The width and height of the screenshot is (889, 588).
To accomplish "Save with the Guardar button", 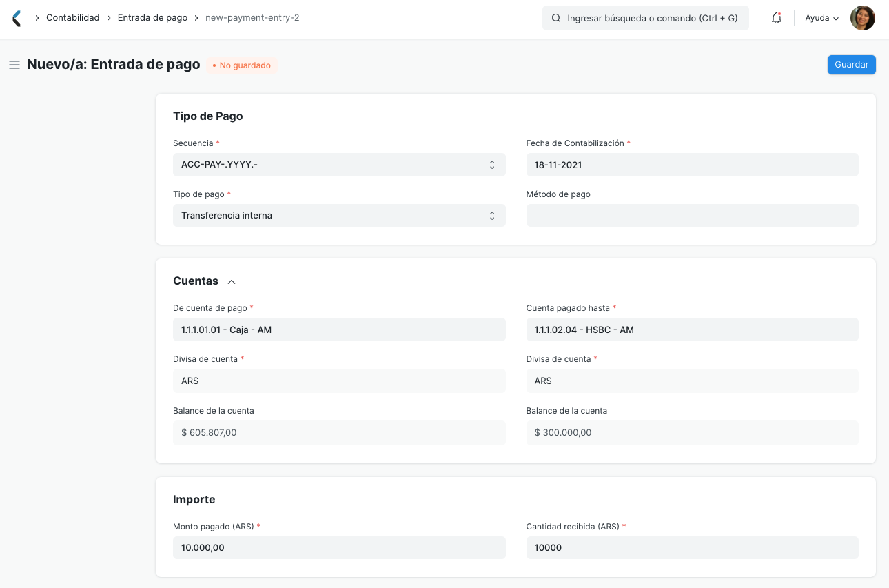I will [x=851, y=65].
